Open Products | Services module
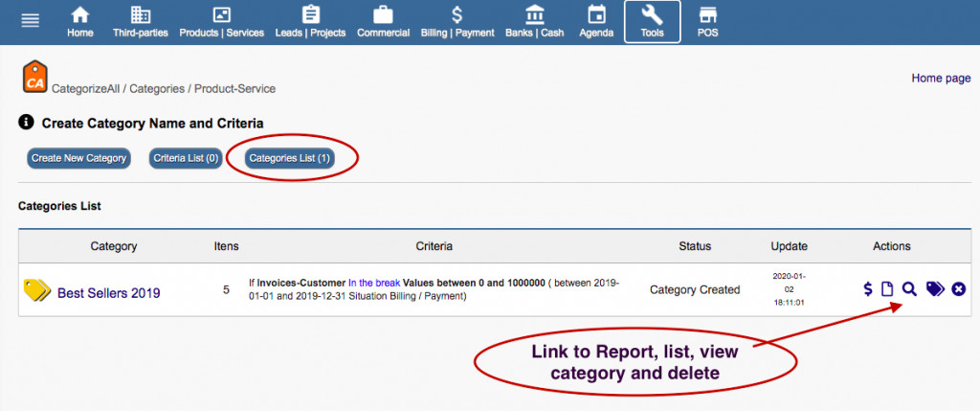Viewport: 980px width, 411px height. pyautogui.click(x=221, y=22)
